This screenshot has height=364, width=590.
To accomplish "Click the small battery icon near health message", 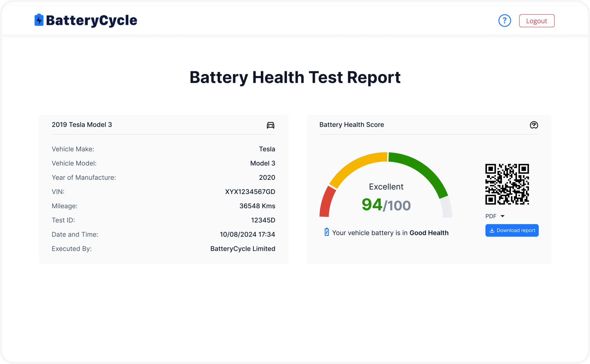I will [327, 232].
